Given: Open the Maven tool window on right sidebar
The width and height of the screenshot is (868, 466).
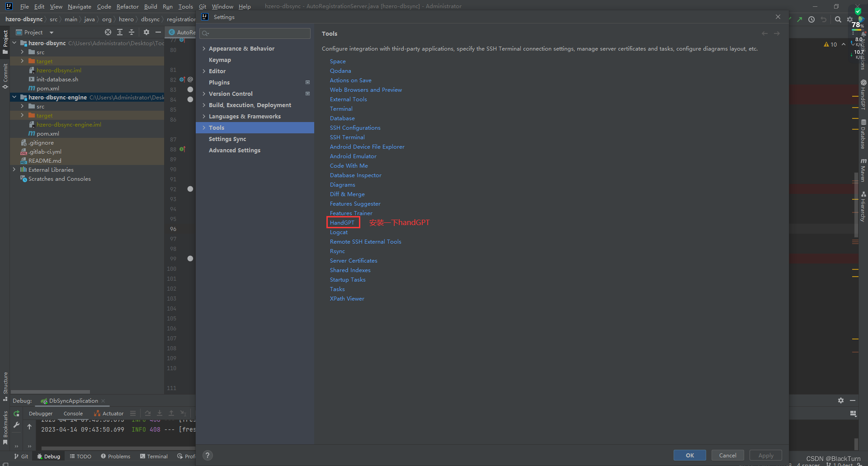Looking at the screenshot, I should click(863, 170).
